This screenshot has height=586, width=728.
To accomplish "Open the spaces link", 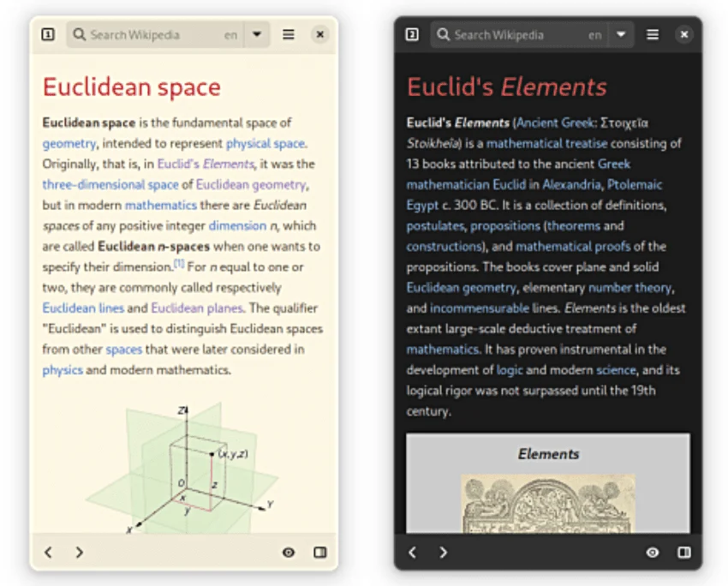I will 123,350.
